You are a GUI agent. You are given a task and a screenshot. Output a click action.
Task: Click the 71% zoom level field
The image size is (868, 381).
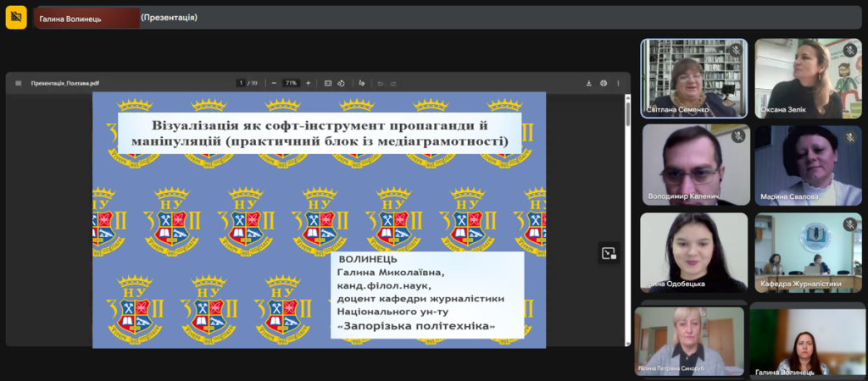pyautogui.click(x=291, y=83)
